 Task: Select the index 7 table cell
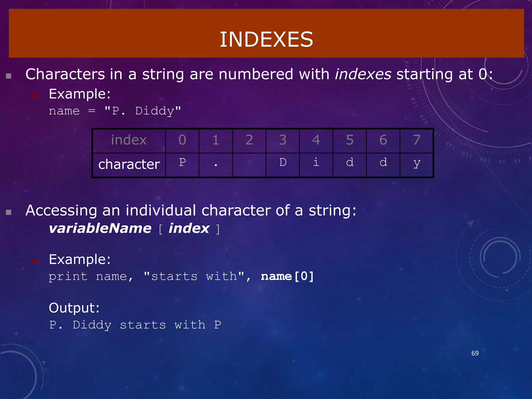[x=416, y=141]
